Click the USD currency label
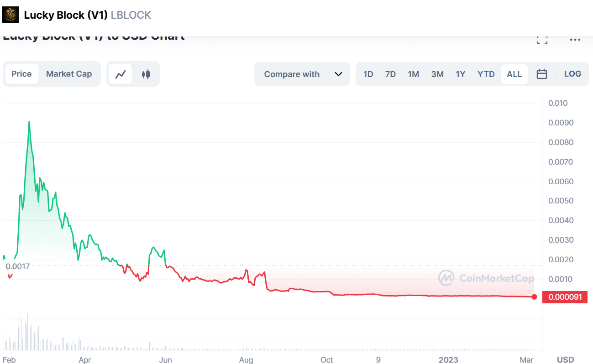 [566, 360]
